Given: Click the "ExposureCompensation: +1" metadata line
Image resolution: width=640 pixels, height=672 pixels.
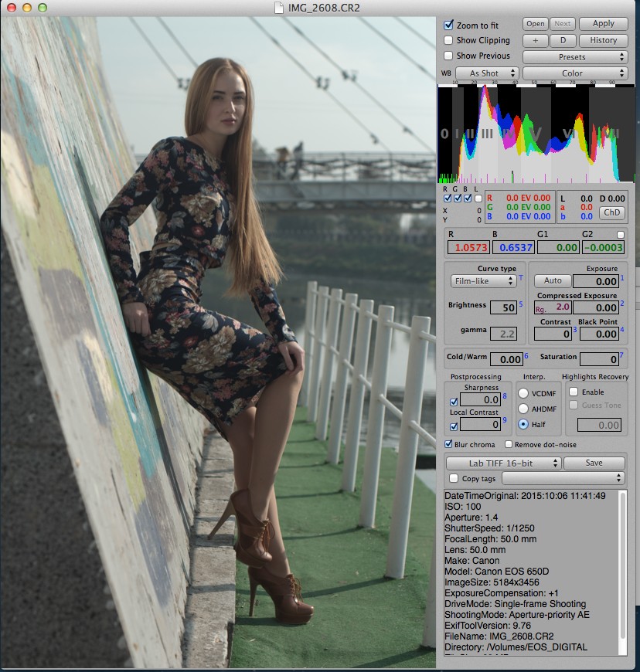Looking at the screenshot, I should [502, 593].
